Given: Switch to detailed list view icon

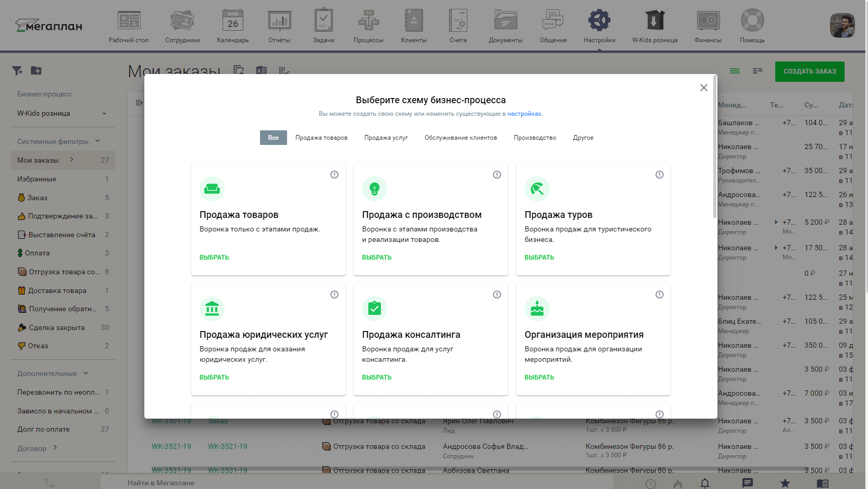Looking at the screenshot, I should pos(758,71).
